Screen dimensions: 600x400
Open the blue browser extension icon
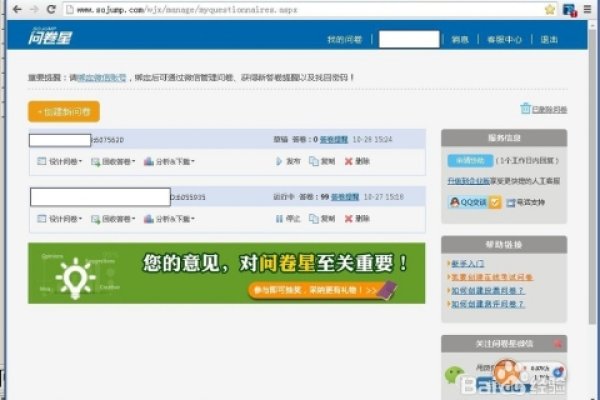(569, 10)
